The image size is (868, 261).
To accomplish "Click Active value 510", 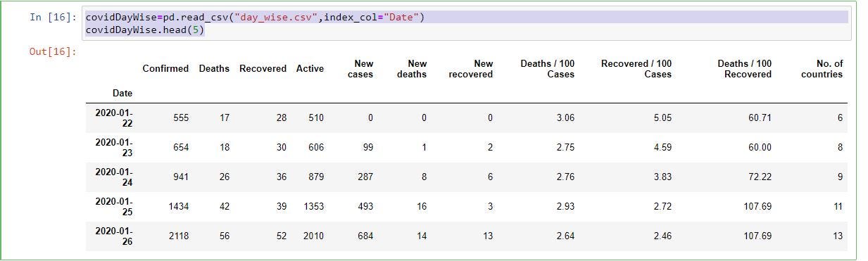I will pos(315,118).
